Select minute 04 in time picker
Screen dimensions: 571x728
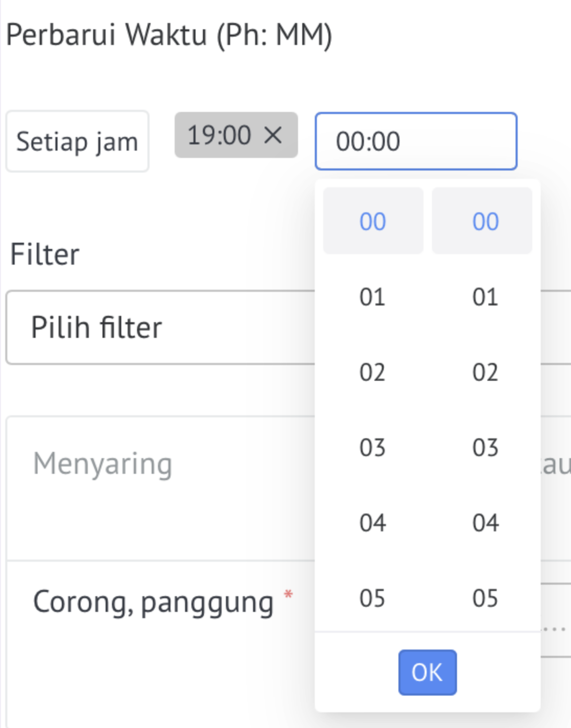(482, 522)
